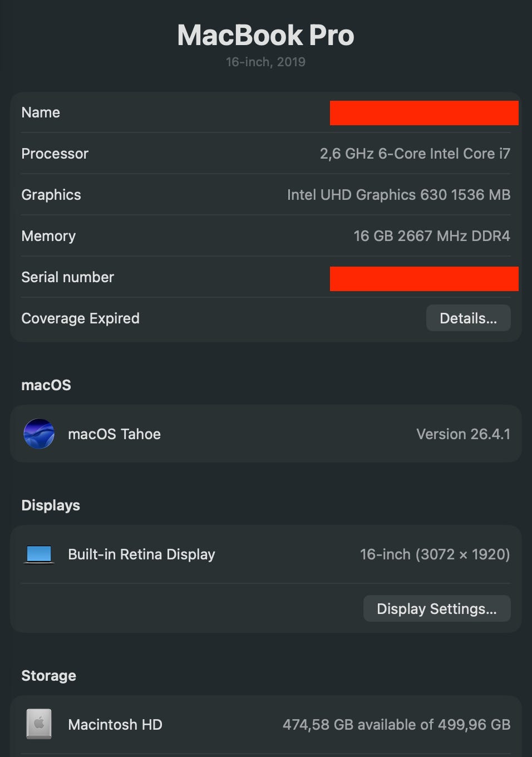This screenshot has width=532, height=757.
Task: Click the redacted computer Name field
Action: pyautogui.click(x=424, y=113)
